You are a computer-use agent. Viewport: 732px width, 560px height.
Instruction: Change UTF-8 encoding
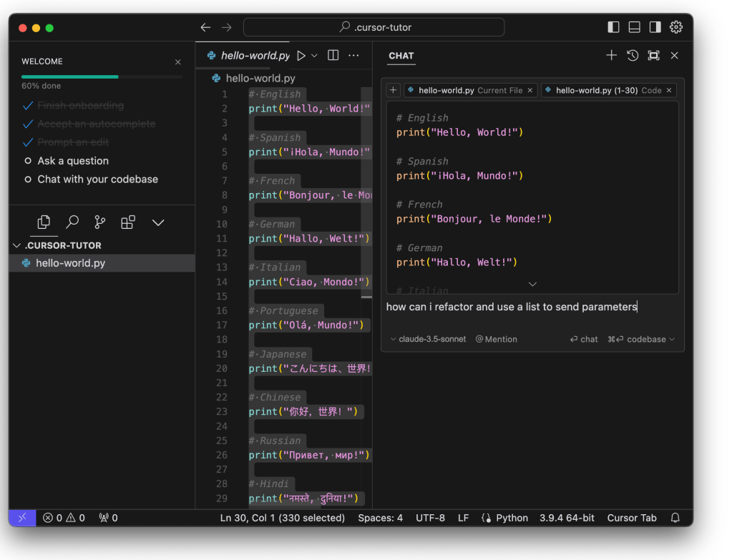(430, 518)
